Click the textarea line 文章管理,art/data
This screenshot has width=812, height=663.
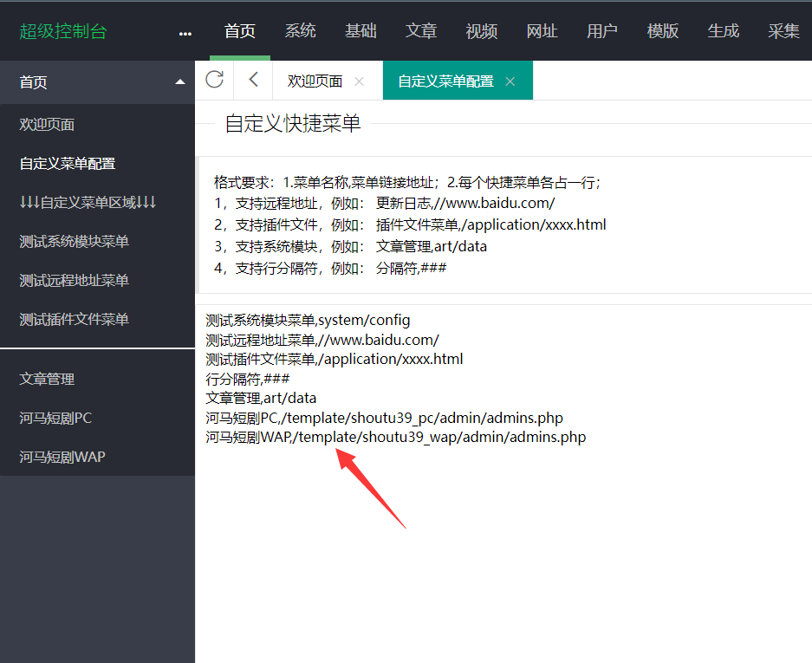[261, 399]
